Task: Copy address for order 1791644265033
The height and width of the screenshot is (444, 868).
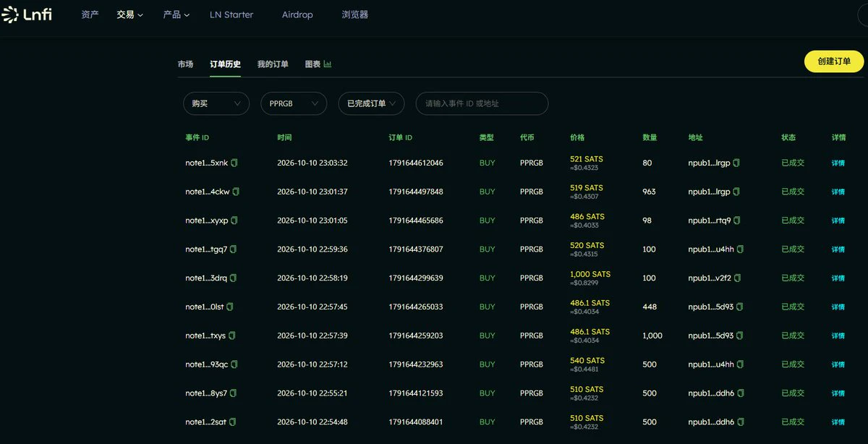Action: pos(740,307)
